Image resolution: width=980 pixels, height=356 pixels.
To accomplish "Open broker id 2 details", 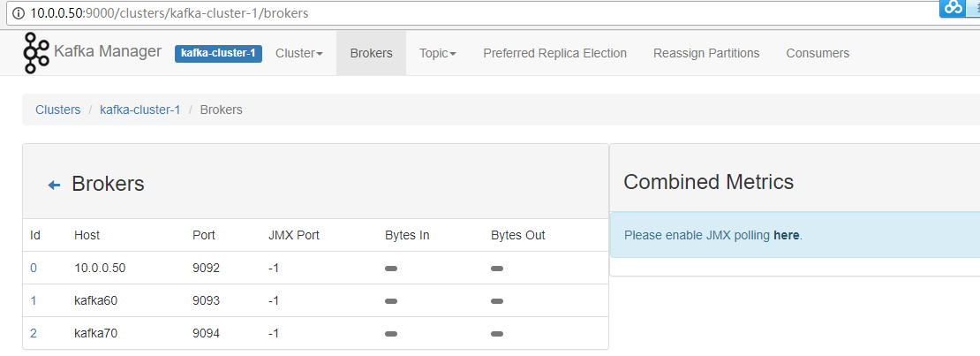I will (x=34, y=333).
